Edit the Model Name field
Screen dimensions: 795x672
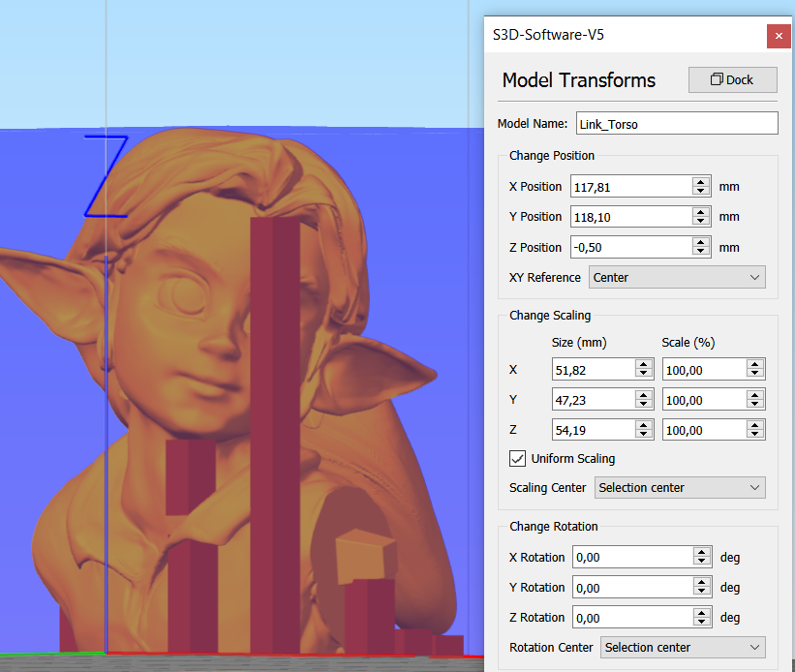point(677,124)
